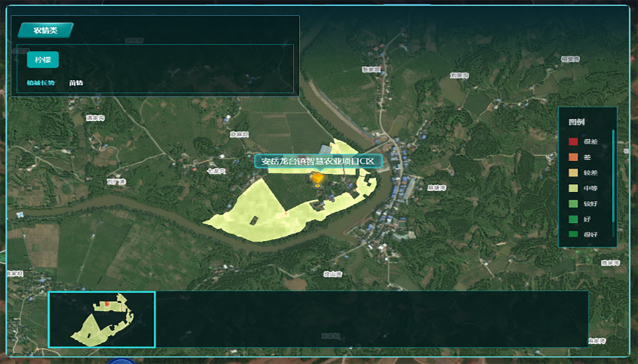Open the highlighted map thumbnail in bottom strip
The image size is (638, 364).
tap(101, 319)
